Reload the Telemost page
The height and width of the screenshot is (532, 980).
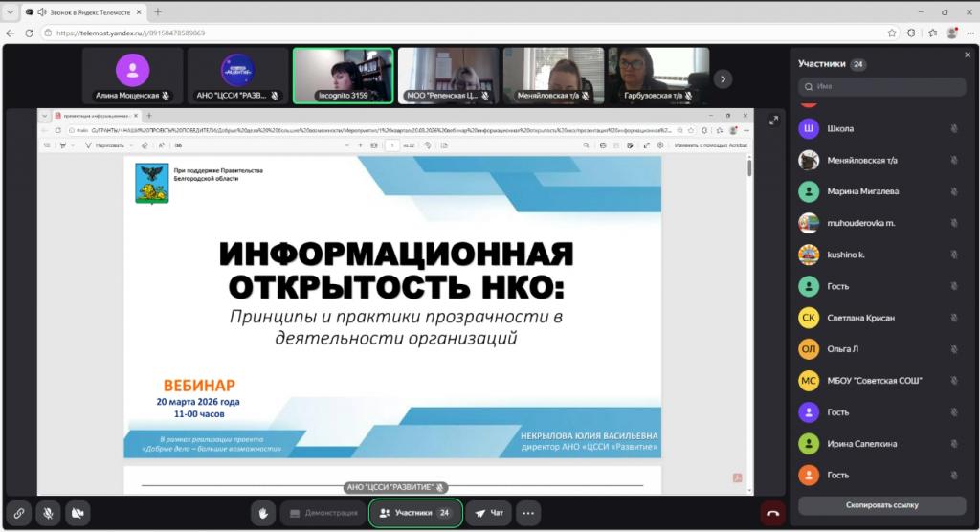[x=29, y=33]
